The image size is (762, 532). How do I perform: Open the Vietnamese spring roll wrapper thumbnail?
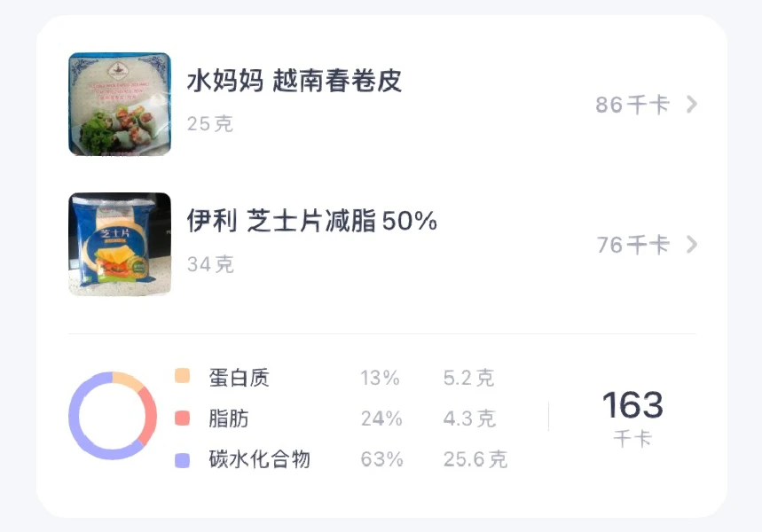point(120,105)
